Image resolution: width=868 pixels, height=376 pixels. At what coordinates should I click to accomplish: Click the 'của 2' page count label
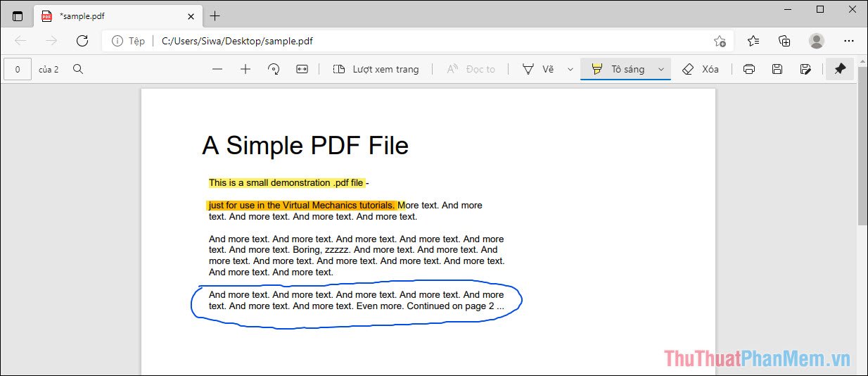click(49, 69)
